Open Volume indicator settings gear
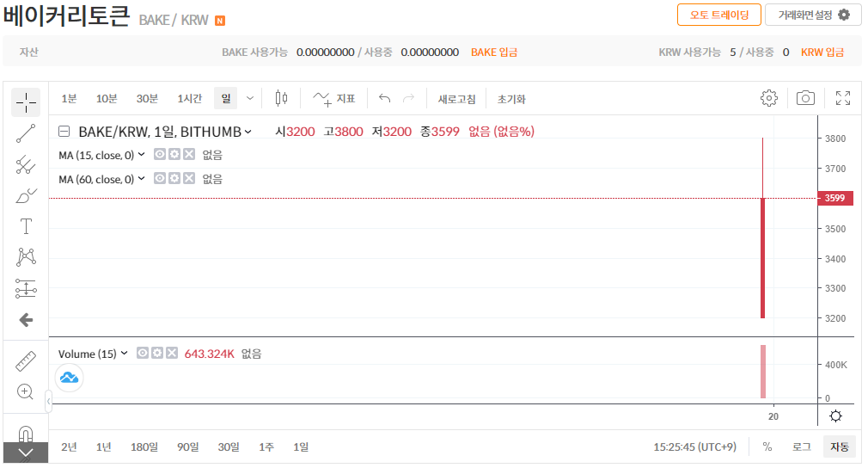 pyautogui.click(x=157, y=354)
